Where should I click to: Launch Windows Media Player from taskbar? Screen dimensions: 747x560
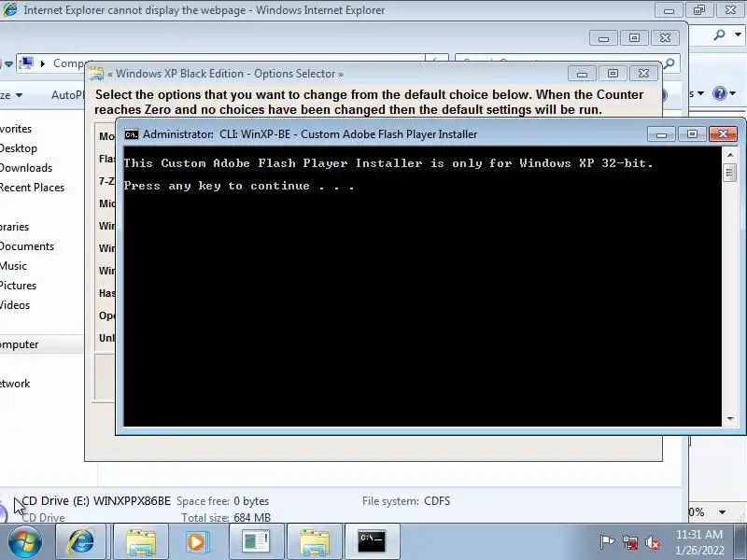click(x=196, y=542)
